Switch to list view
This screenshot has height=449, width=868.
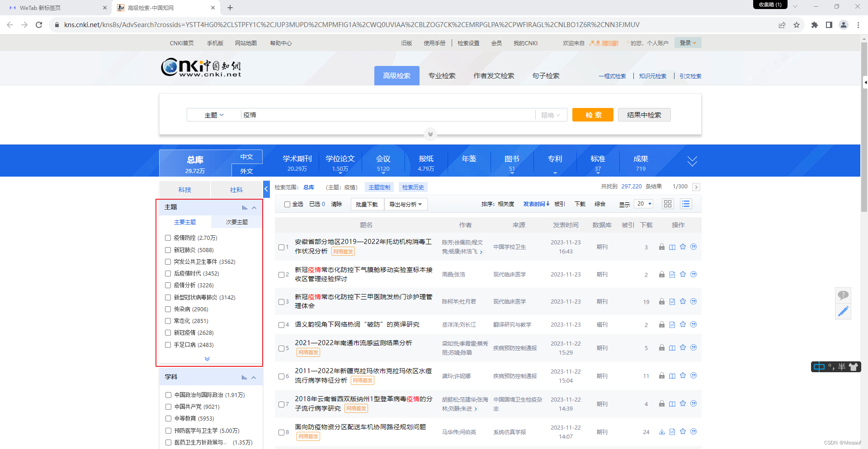(686, 204)
